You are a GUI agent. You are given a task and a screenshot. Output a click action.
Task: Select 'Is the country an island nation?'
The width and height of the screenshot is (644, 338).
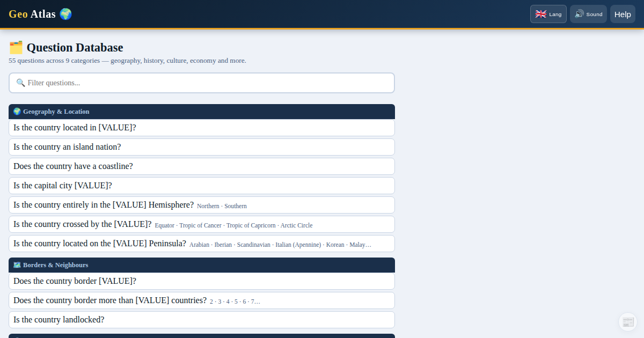point(202,147)
